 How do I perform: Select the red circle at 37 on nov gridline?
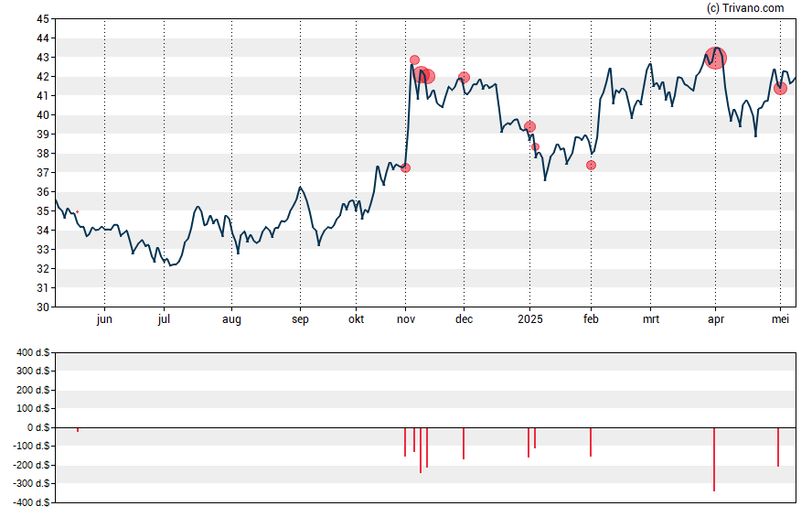(405, 167)
